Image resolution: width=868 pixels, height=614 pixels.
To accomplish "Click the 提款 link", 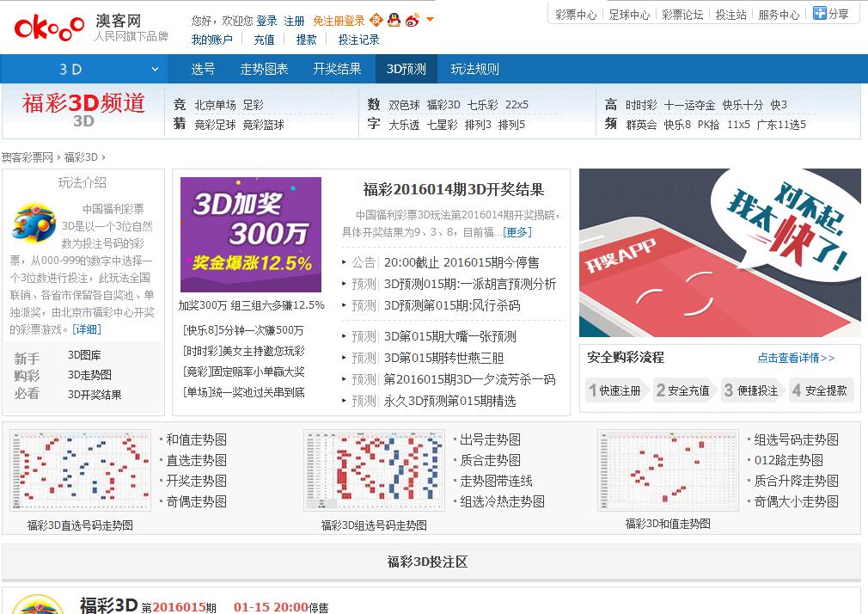I will (306, 40).
